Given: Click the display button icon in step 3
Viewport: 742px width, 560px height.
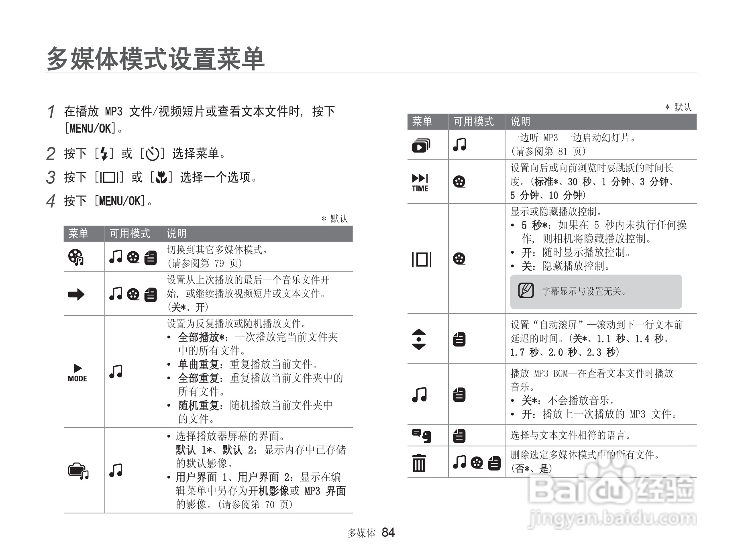Looking at the screenshot, I should coord(109,177).
